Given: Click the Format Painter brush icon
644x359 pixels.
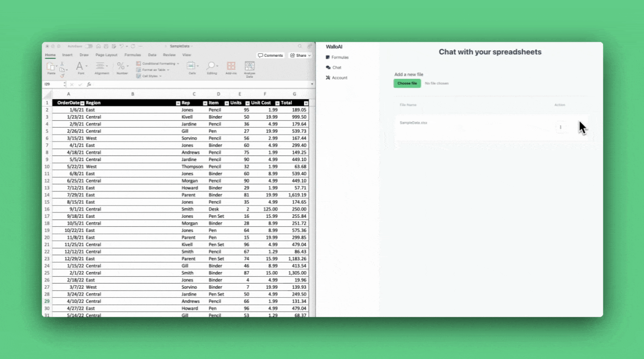Looking at the screenshot, I should tap(62, 76).
